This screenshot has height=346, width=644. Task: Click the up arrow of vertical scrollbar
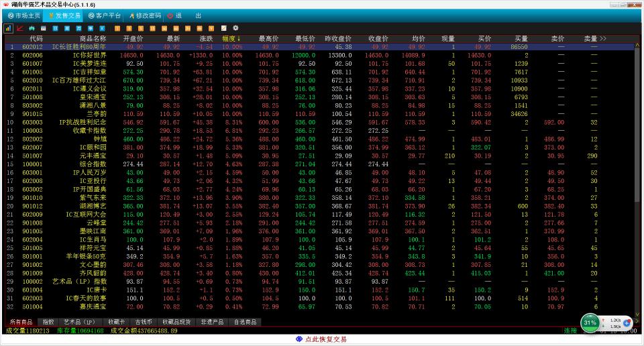[x=637, y=45]
